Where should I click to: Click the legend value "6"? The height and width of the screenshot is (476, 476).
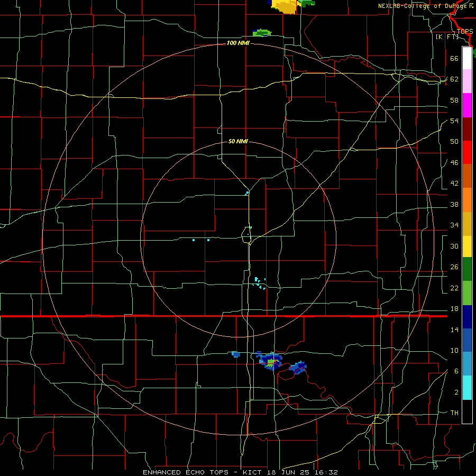click(x=456, y=371)
